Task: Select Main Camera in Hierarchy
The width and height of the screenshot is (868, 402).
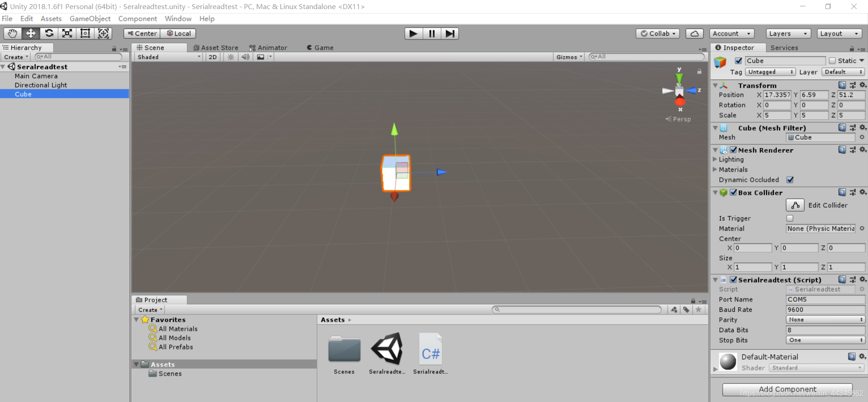Action: pos(36,76)
